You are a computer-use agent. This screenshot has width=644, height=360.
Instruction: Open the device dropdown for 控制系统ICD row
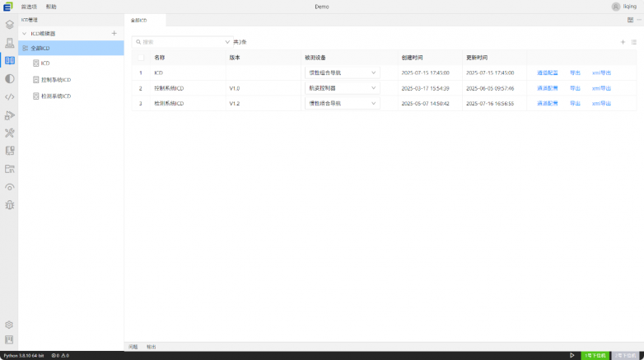coord(342,88)
